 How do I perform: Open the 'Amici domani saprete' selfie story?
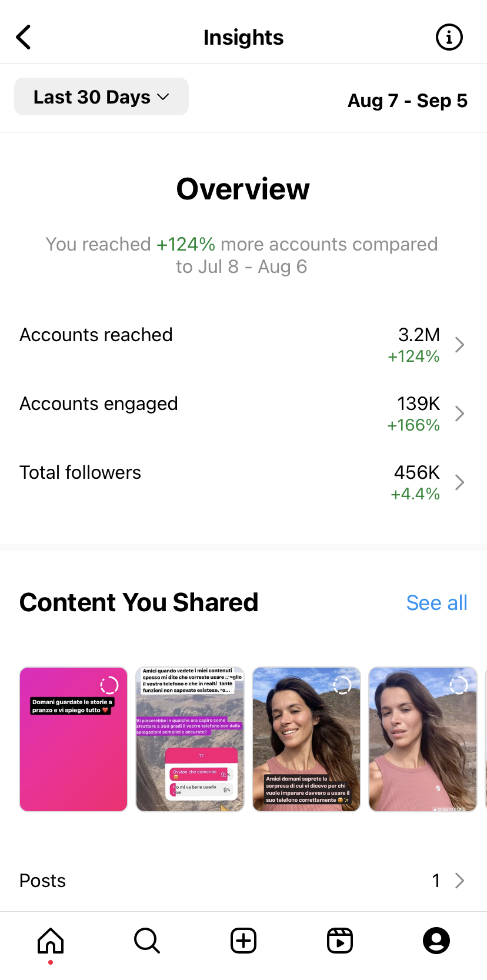[306, 739]
